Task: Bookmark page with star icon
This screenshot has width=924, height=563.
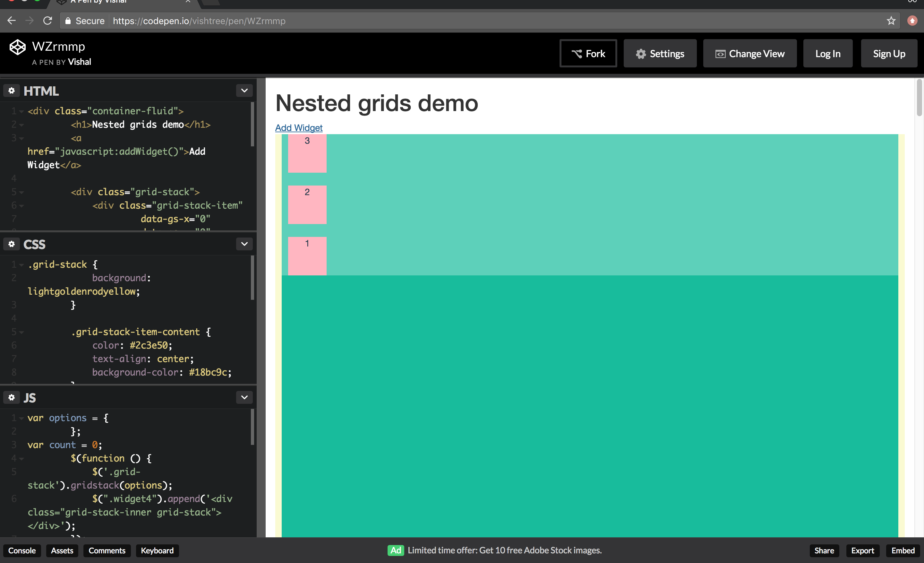Action: (891, 21)
